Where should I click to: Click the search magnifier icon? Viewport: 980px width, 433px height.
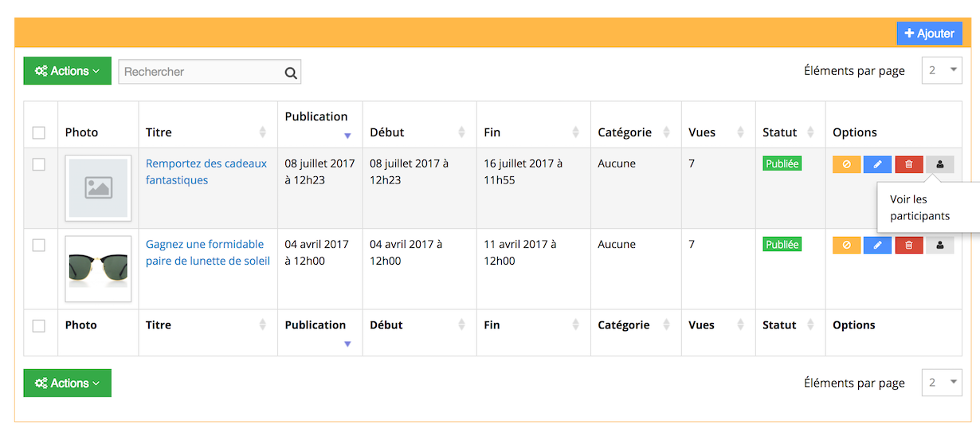click(291, 73)
